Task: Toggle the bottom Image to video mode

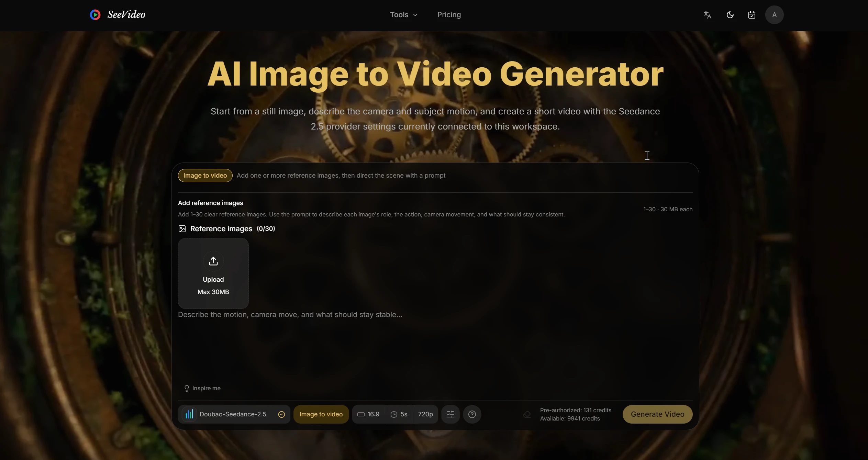Action: [321, 414]
